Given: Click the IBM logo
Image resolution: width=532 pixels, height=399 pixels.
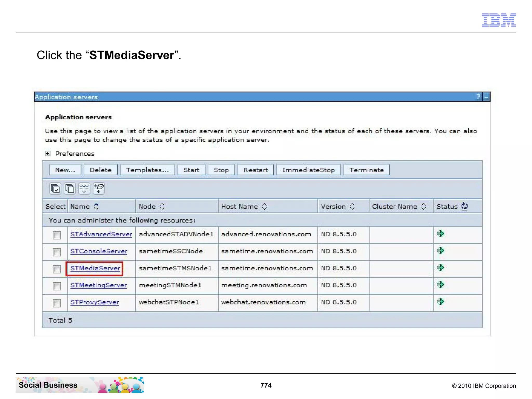Looking at the screenshot, I should pyautogui.click(x=499, y=20).
